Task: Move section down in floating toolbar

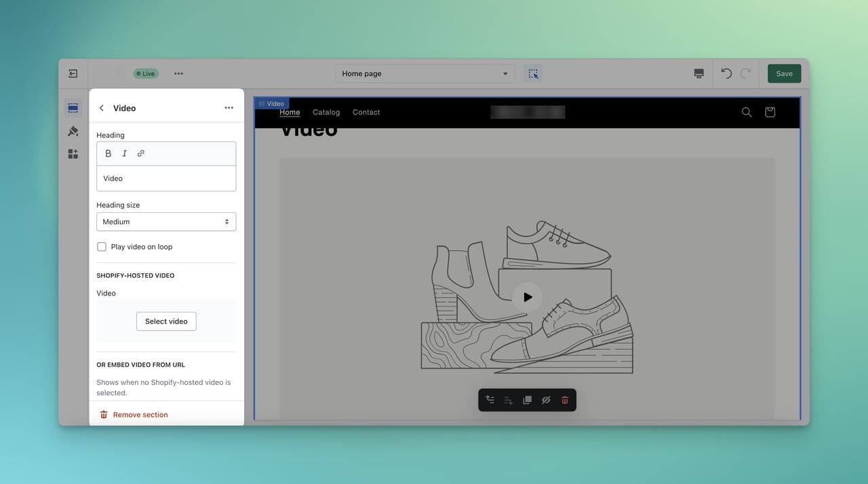Action: [x=508, y=400]
